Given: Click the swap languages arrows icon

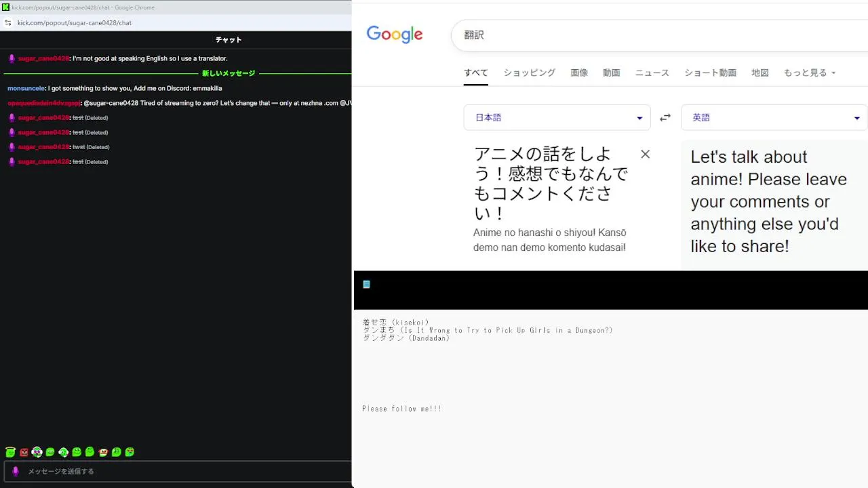Looking at the screenshot, I should point(665,117).
